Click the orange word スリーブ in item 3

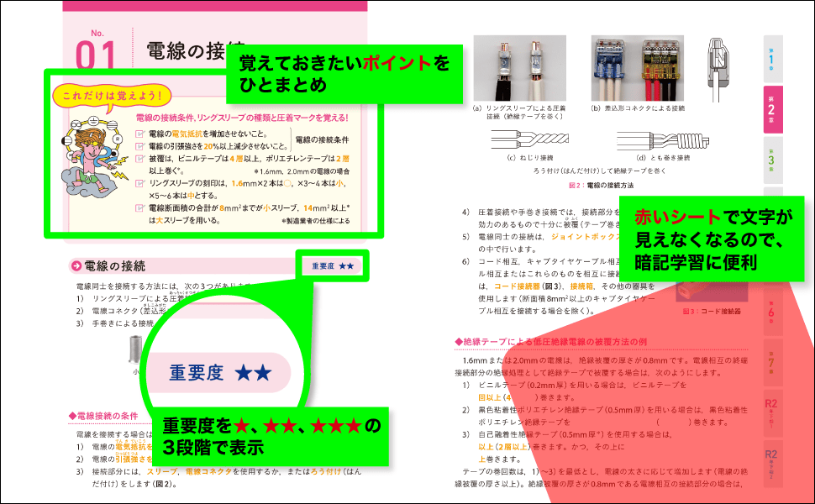pos(162,471)
